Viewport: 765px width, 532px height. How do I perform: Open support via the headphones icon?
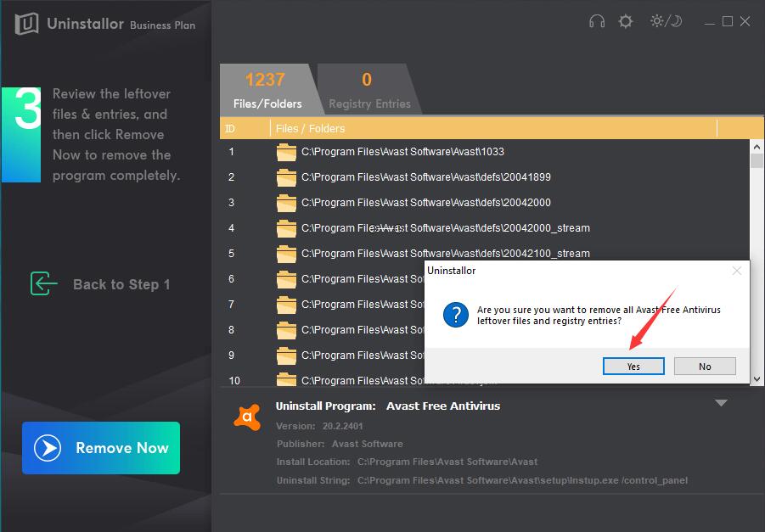click(x=597, y=21)
